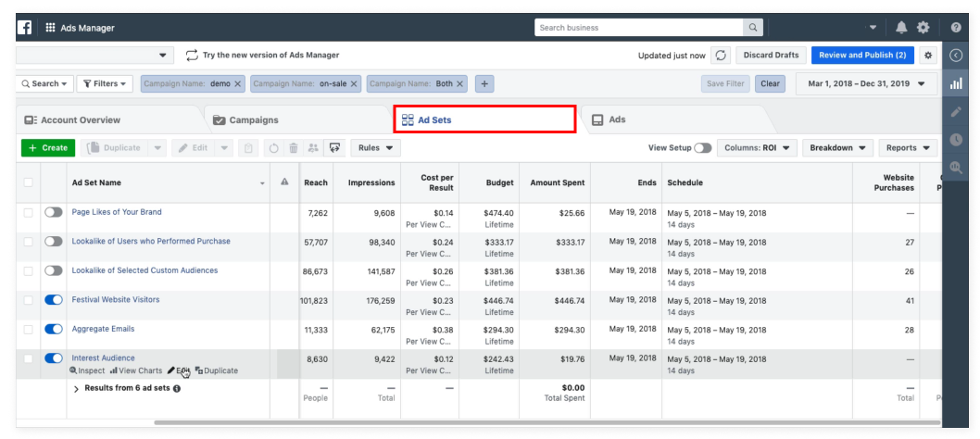The width and height of the screenshot is (980, 439).
Task: Click the revert circular arrow toolbar icon
Action: (x=274, y=148)
